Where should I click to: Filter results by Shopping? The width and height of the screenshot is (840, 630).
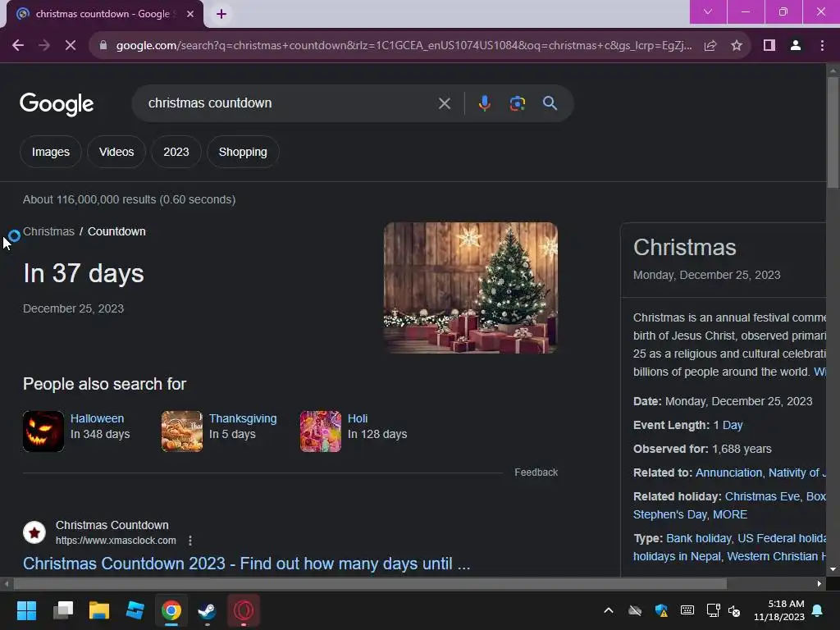coord(243,152)
